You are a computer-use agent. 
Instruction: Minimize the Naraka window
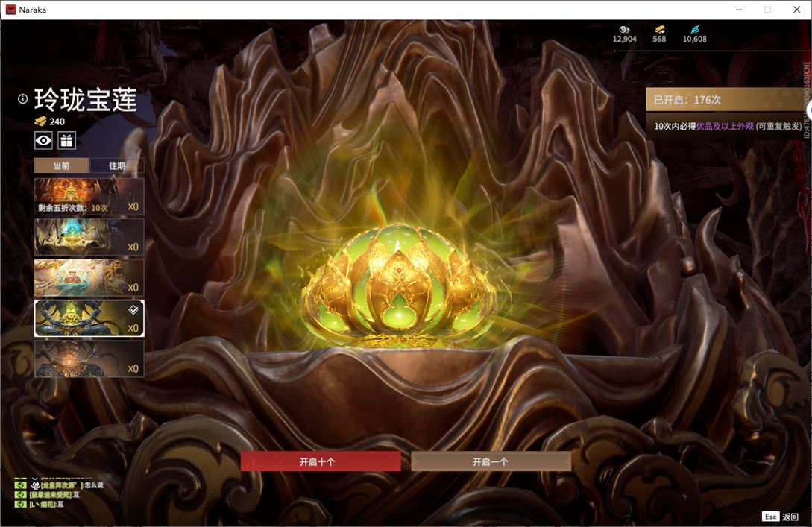click(739, 10)
